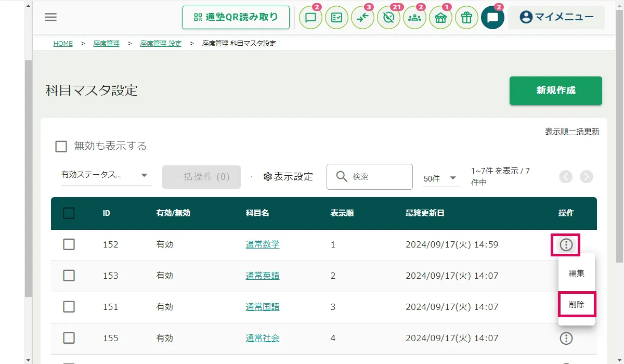
Task: Select the checkbox for ID 152
Action: pos(69,244)
